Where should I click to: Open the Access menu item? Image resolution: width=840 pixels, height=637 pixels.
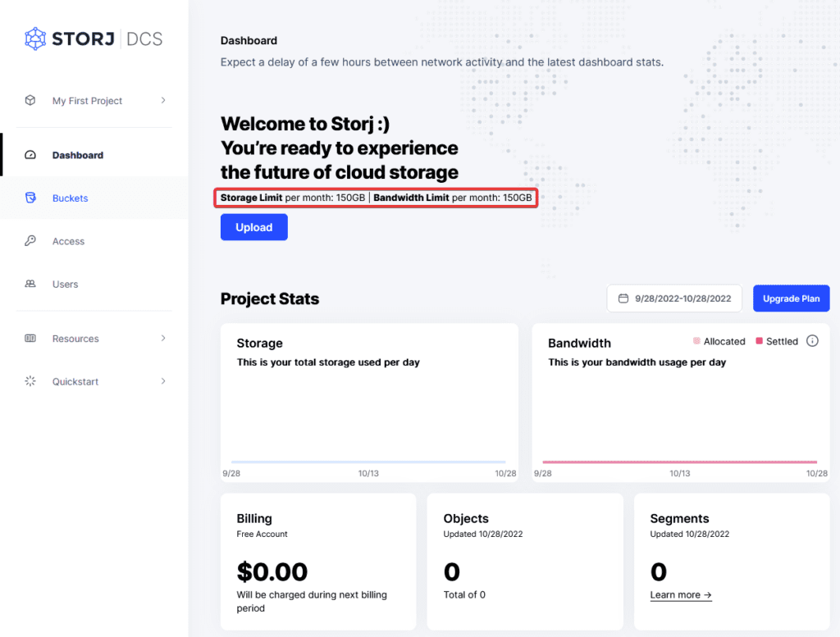(94, 241)
